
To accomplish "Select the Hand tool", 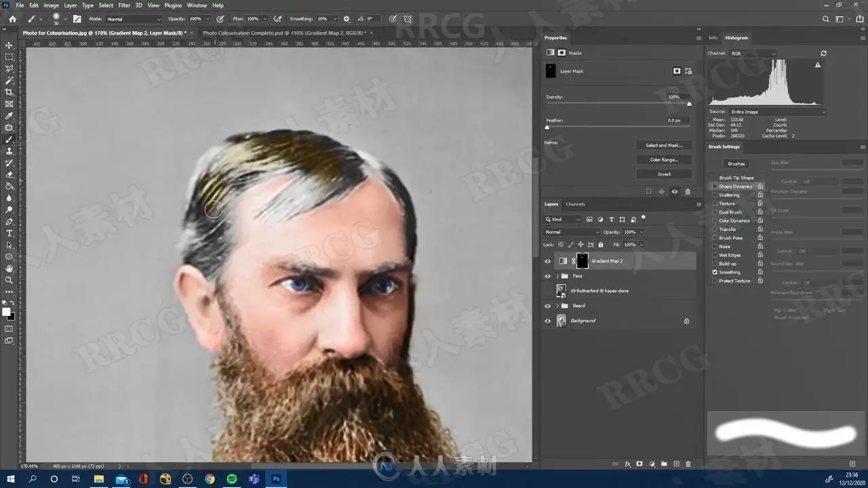I will 9,268.
